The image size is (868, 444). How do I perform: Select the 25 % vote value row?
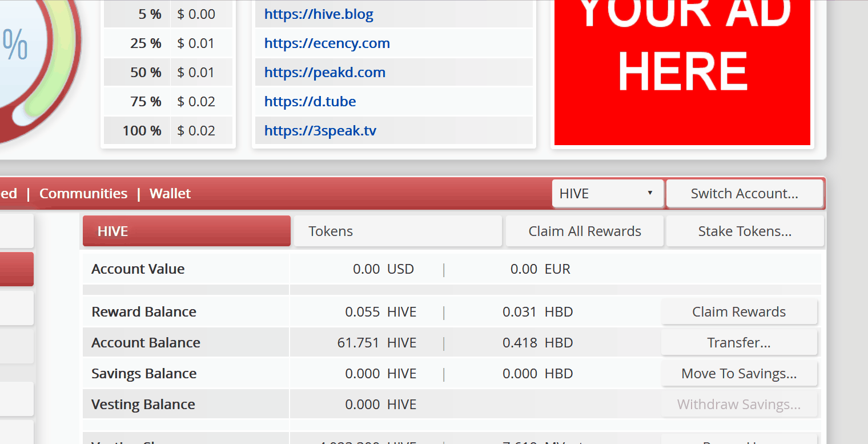168,43
